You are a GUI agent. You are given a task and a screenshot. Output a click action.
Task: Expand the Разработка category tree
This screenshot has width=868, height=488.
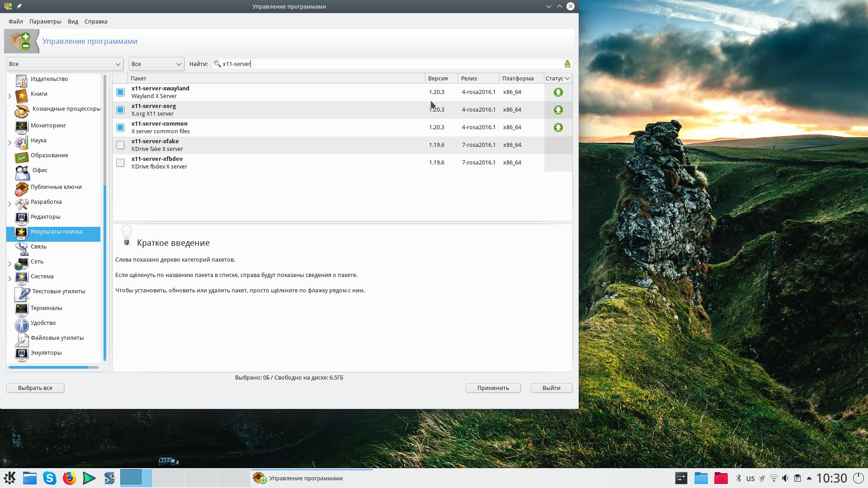click(x=10, y=204)
